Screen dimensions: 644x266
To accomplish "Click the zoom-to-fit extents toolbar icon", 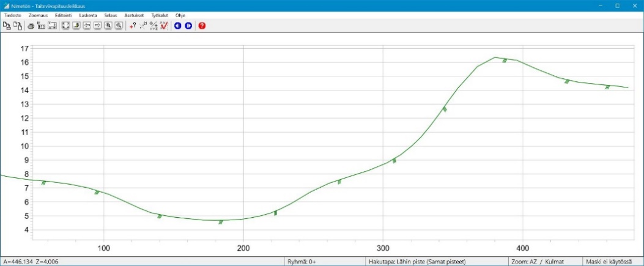I will pyautogui.click(x=66, y=26).
